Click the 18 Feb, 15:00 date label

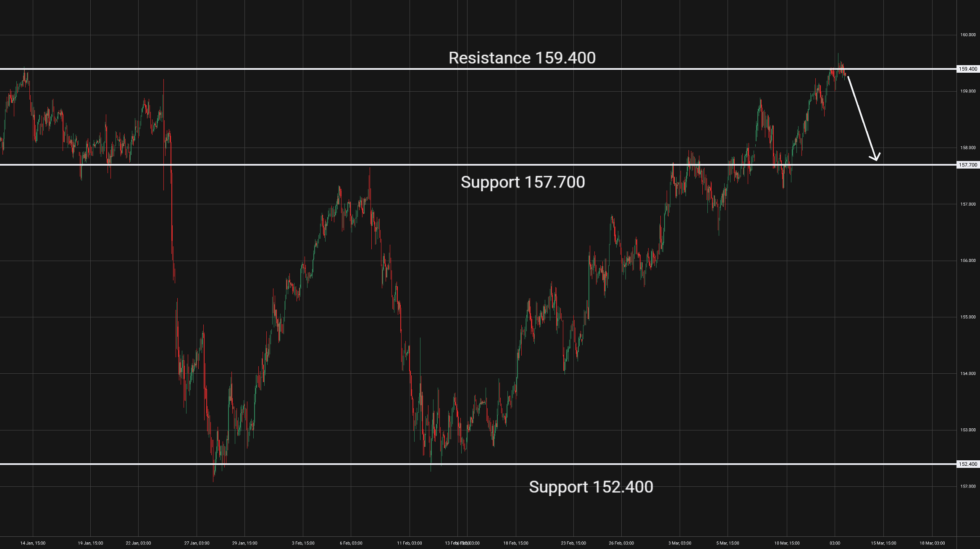click(x=516, y=543)
